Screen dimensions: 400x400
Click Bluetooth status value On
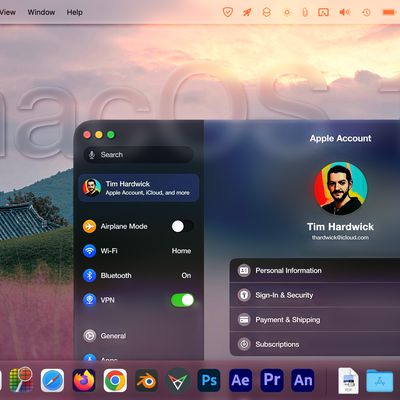pos(186,275)
